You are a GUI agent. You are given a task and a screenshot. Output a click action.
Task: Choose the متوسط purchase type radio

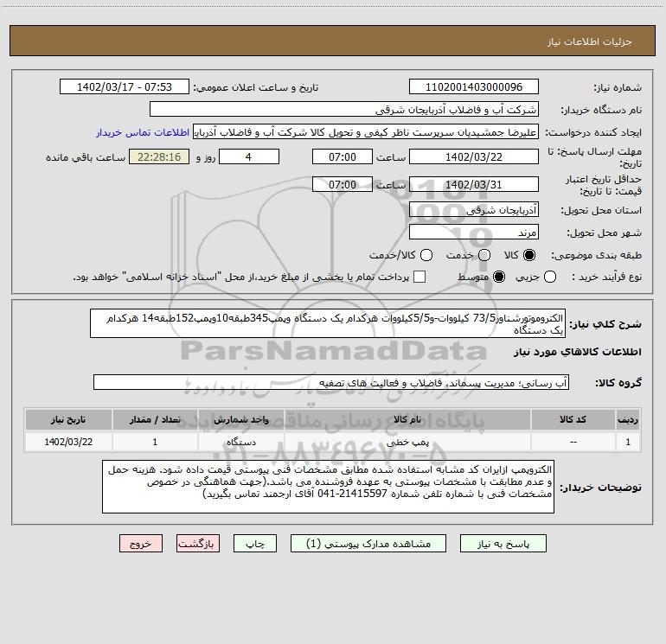coord(499,277)
